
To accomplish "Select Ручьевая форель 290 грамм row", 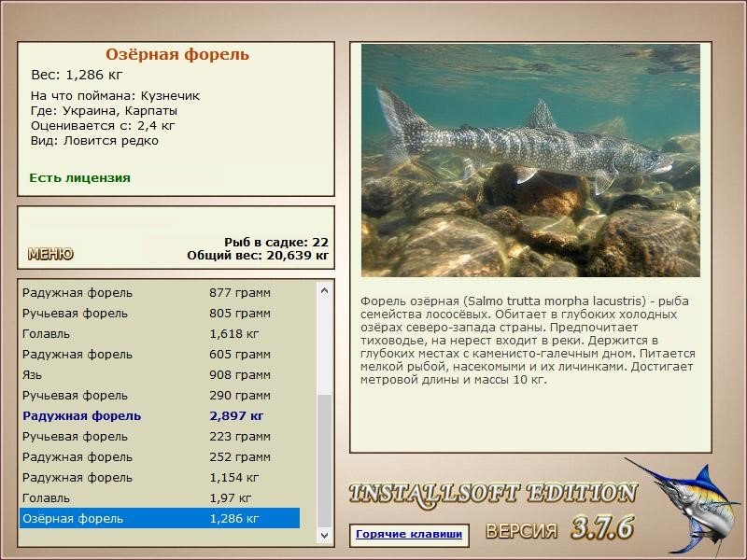I will [x=160, y=395].
